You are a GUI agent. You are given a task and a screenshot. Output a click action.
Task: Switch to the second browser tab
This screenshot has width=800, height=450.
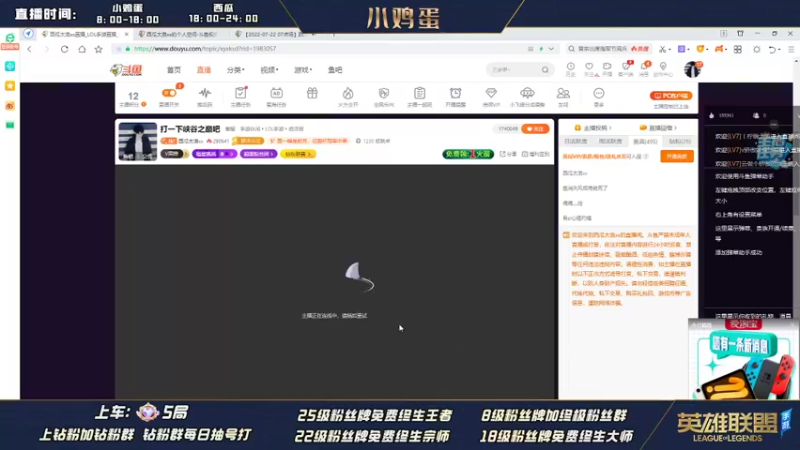pyautogui.click(x=179, y=34)
